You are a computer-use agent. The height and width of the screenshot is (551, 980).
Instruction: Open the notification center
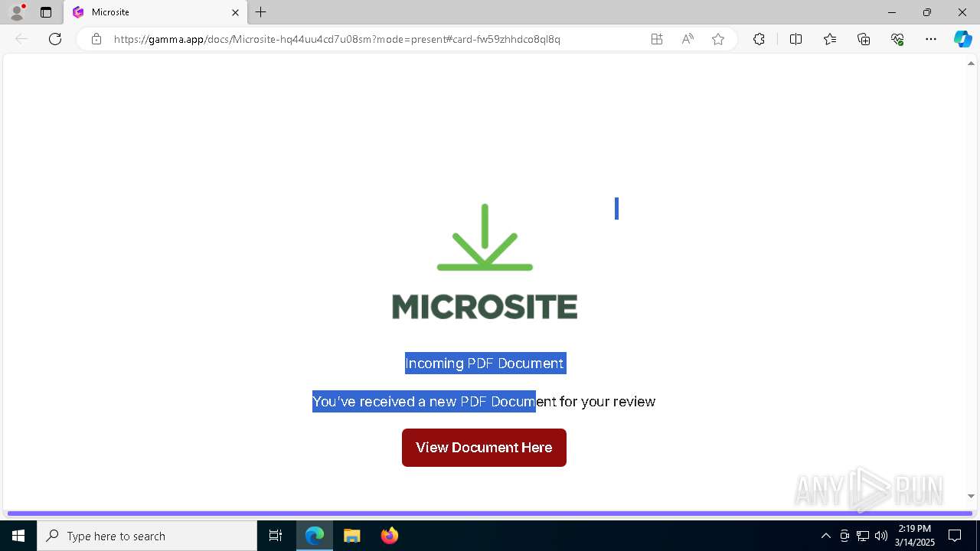(955, 536)
